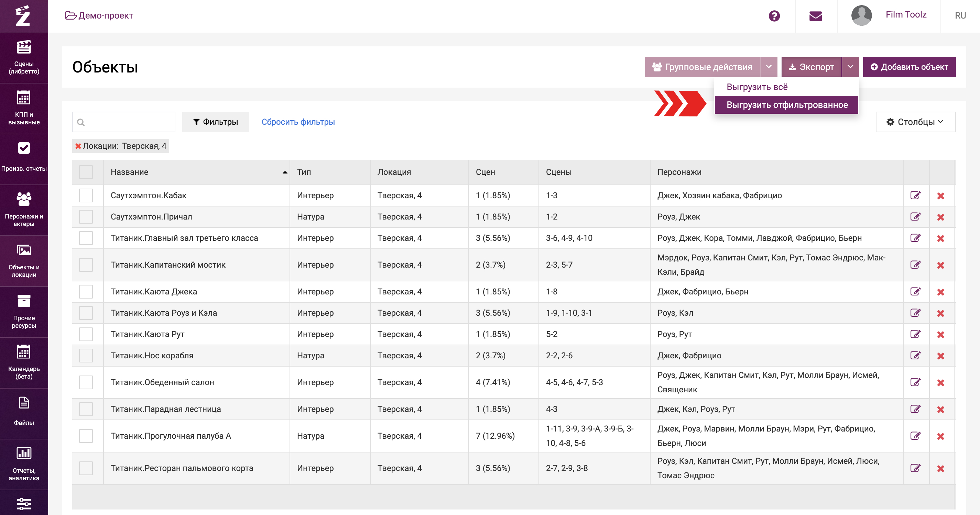
Task: Open Сцены (либретто) section
Action: pyautogui.click(x=24, y=58)
